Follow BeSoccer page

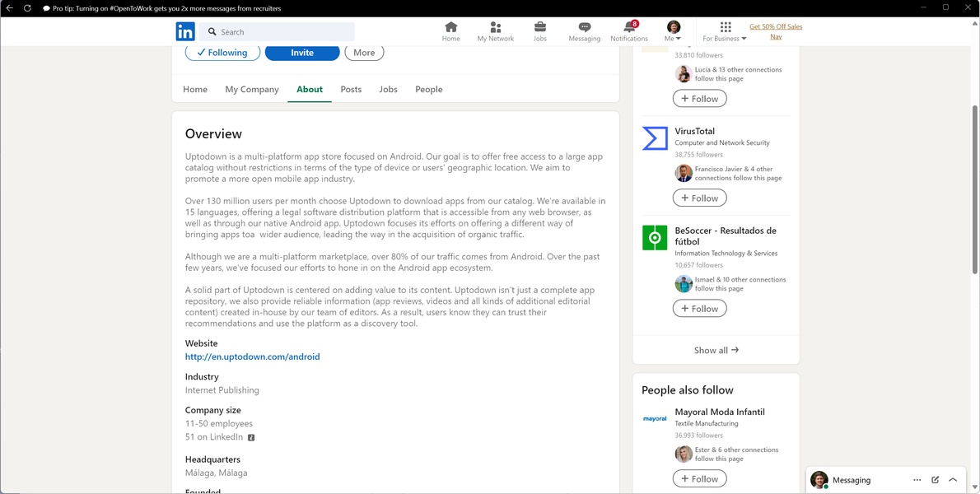click(x=699, y=309)
